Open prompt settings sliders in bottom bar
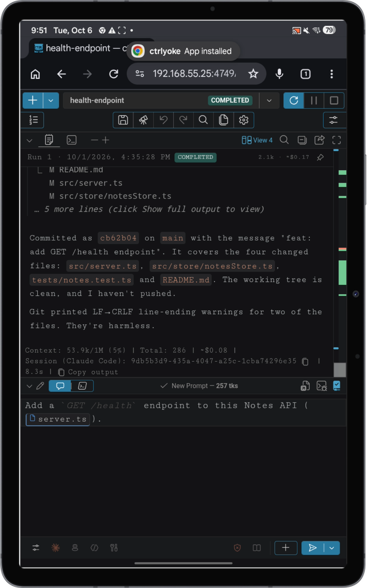This screenshot has width=367, height=588. pos(36,548)
